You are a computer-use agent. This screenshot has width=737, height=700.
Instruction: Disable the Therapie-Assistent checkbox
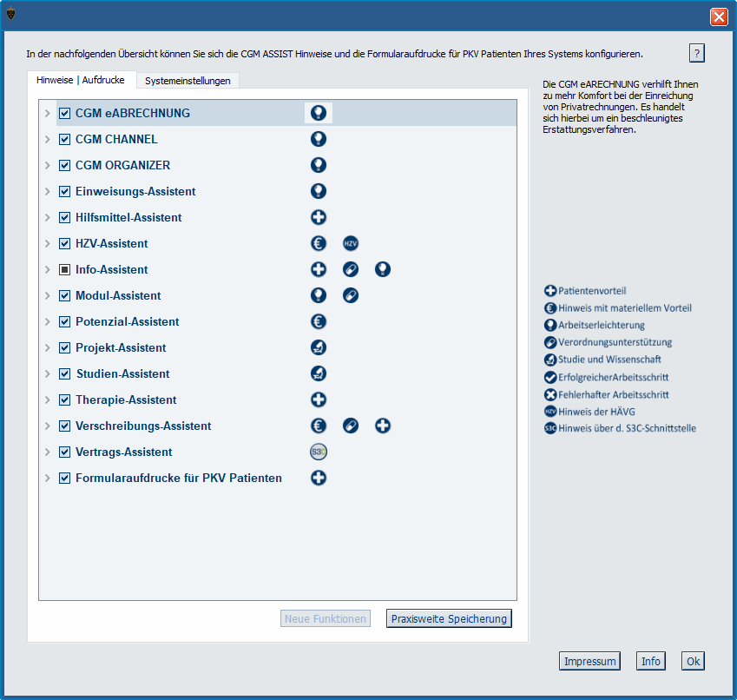point(64,400)
